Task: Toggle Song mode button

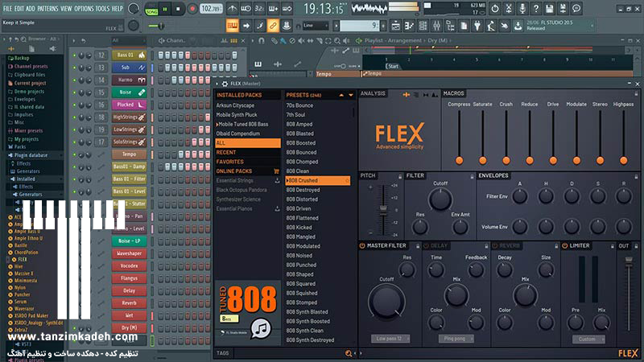Action: (x=151, y=11)
